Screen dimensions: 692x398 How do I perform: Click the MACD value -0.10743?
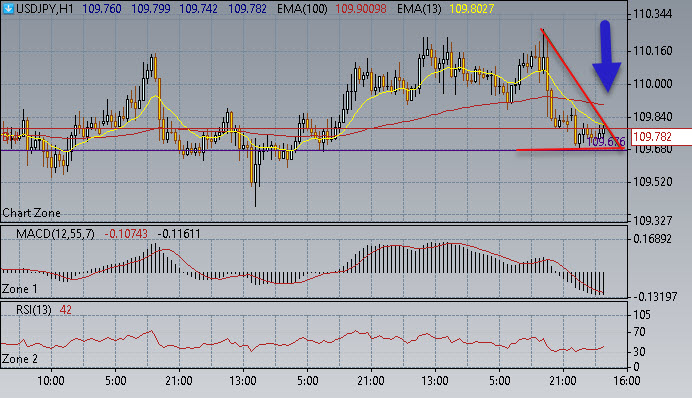pos(126,233)
